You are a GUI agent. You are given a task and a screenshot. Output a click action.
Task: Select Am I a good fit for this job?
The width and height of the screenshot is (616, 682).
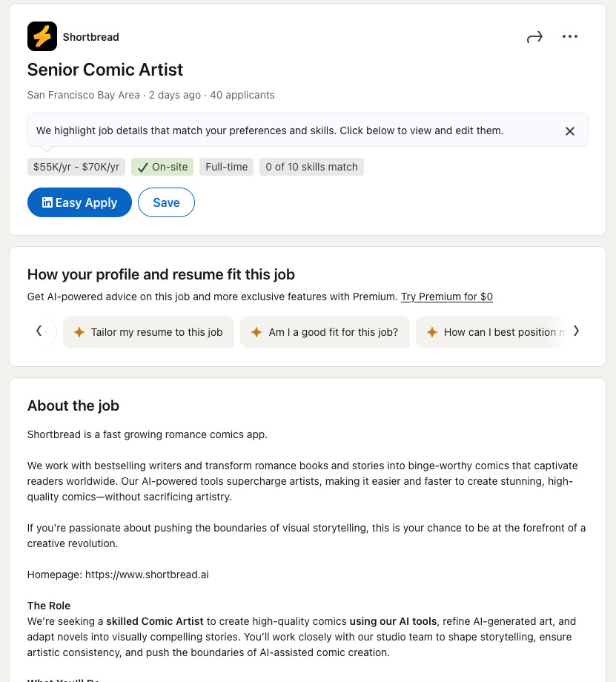(x=325, y=332)
